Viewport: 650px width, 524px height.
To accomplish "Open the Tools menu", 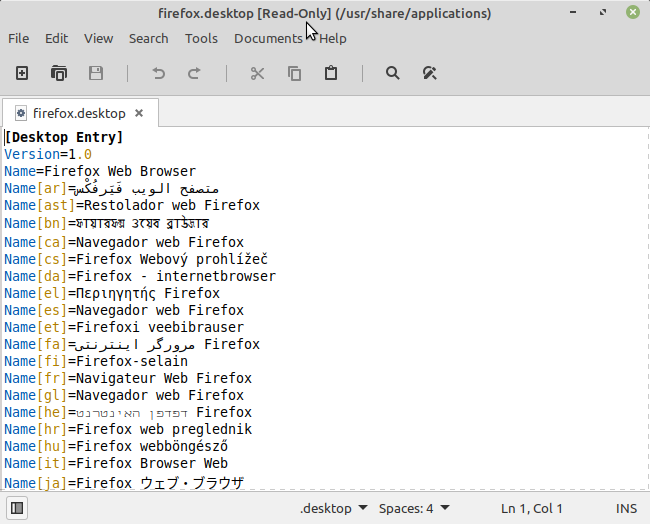I will [201, 39].
